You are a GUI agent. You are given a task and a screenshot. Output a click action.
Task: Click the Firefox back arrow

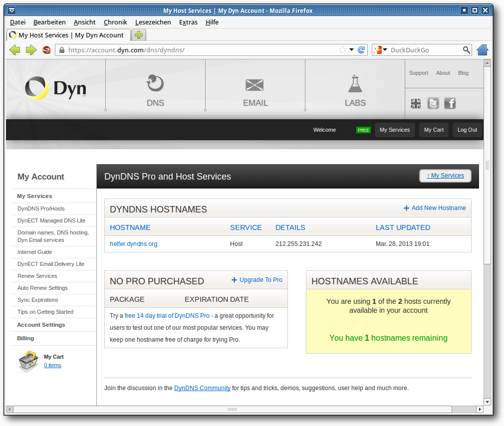[14, 50]
